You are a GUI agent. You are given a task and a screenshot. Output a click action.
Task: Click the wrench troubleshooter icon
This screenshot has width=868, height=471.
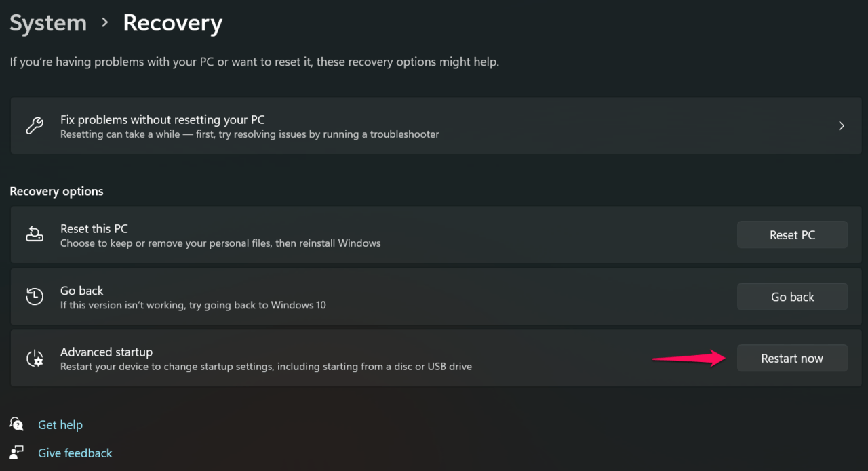click(34, 125)
